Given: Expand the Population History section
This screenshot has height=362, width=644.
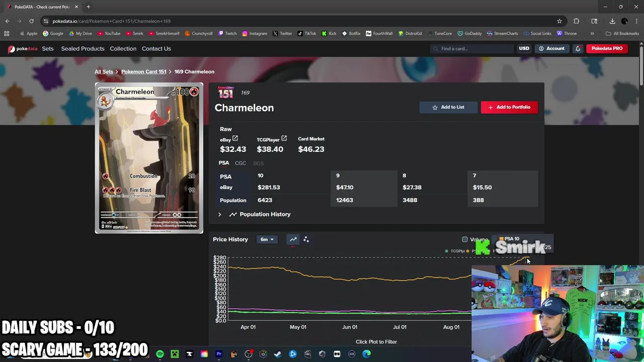Looking at the screenshot, I should 219,214.
